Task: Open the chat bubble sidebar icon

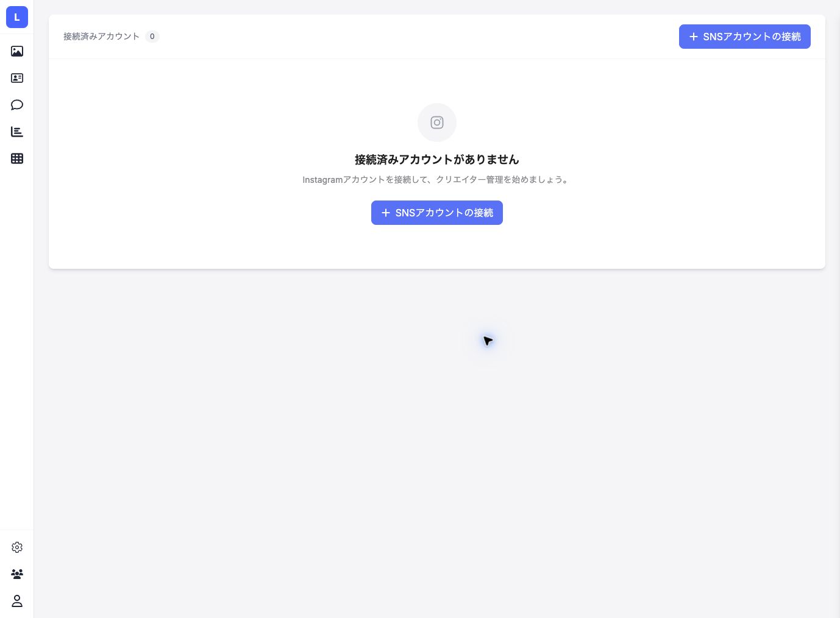Action: pos(17,105)
